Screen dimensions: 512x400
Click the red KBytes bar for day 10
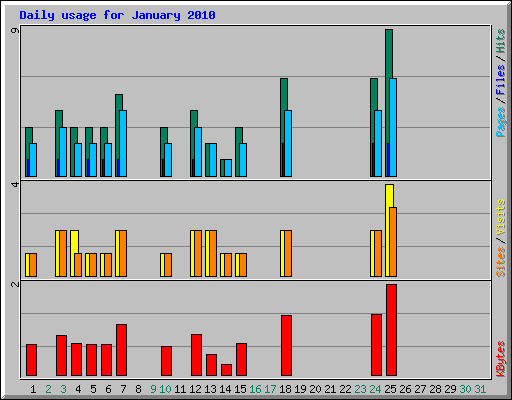point(166,361)
